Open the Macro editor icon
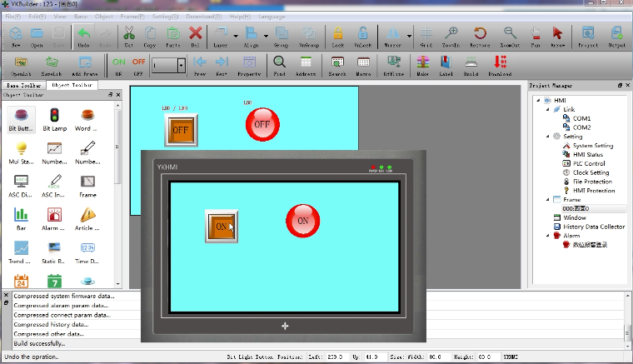 (x=363, y=65)
